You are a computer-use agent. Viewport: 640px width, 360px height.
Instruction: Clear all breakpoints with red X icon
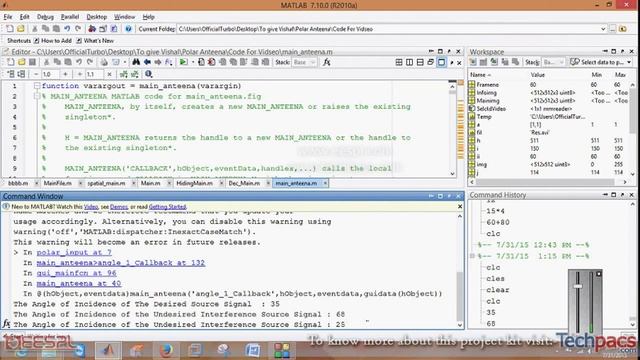coord(211,62)
